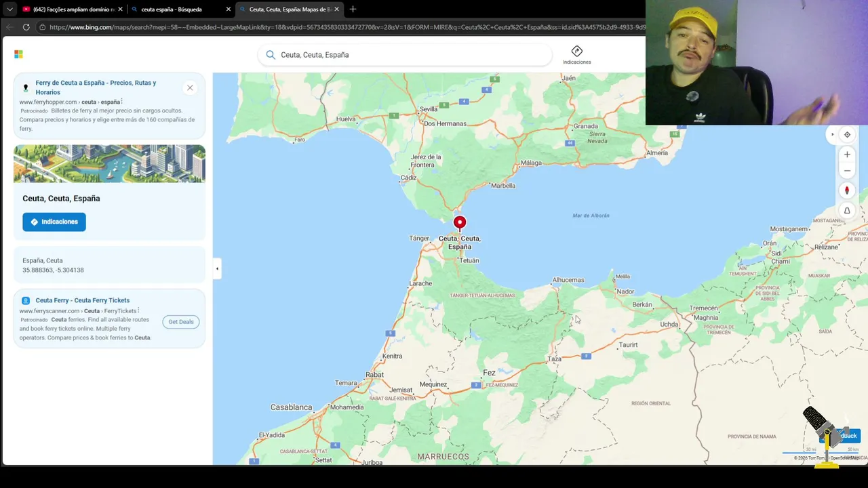Image resolution: width=868 pixels, height=488 pixels.
Task: Open the browser tab search dropdown
Action: point(9,9)
